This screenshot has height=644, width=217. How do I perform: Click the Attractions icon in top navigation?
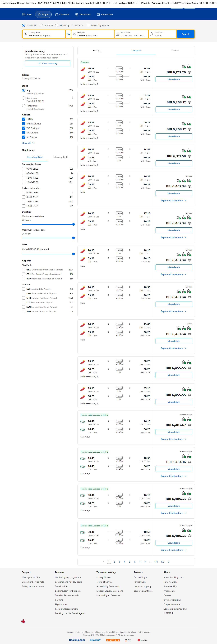[x=77, y=14]
